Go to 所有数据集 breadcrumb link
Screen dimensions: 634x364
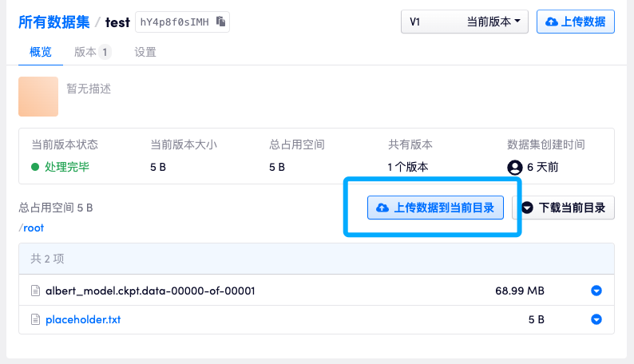[x=53, y=22]
